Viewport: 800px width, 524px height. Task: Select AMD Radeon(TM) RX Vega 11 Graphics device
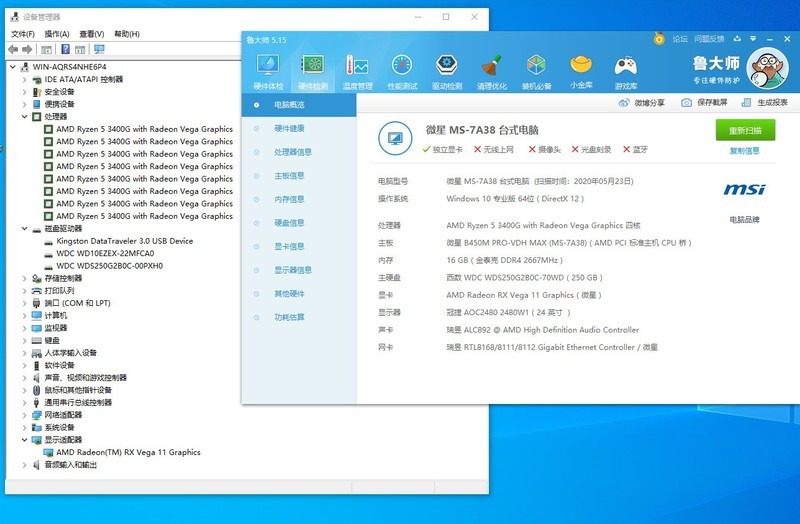point(128,452)
